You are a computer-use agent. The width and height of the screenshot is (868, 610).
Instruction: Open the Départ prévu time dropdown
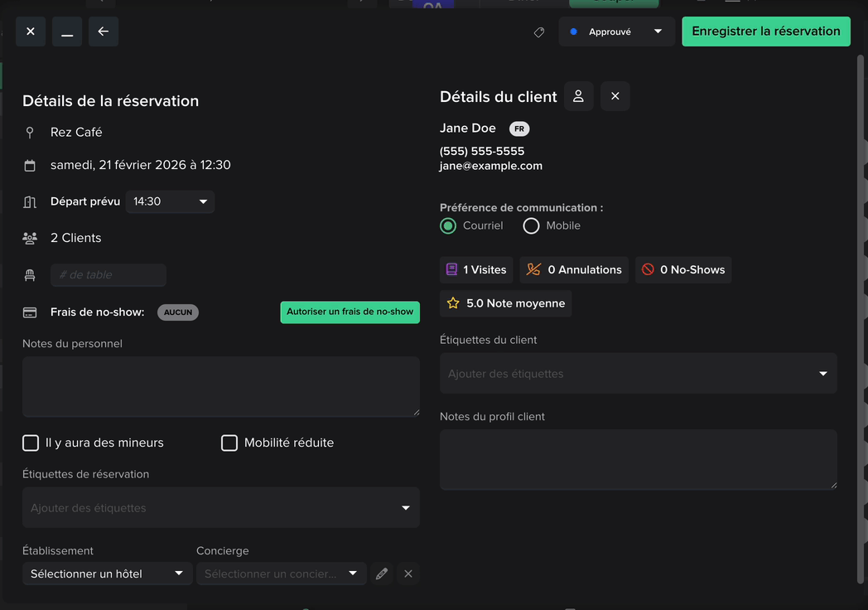coord(170,201)
